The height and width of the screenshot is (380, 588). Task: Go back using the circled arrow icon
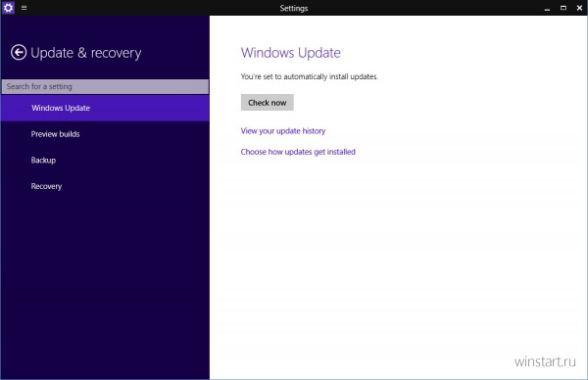point(19,53)
